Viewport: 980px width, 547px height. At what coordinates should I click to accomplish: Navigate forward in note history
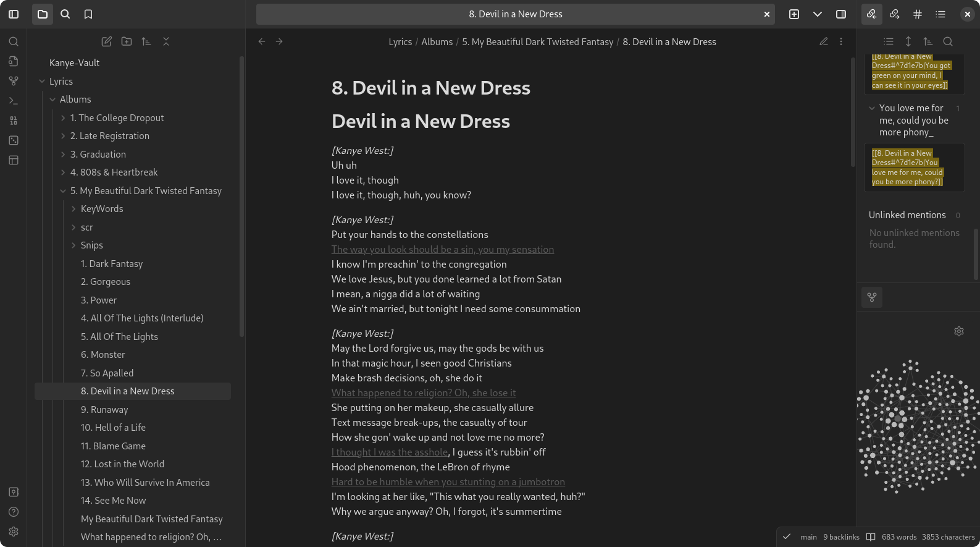[279, 41]
